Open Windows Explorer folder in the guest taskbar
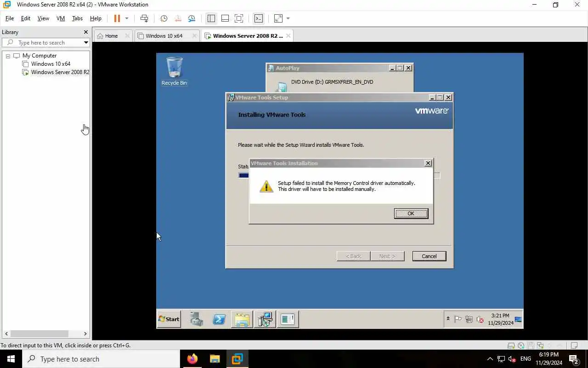The width and height of the screenshot is (588, 368). pyautogui.click(x=242, y=319)
